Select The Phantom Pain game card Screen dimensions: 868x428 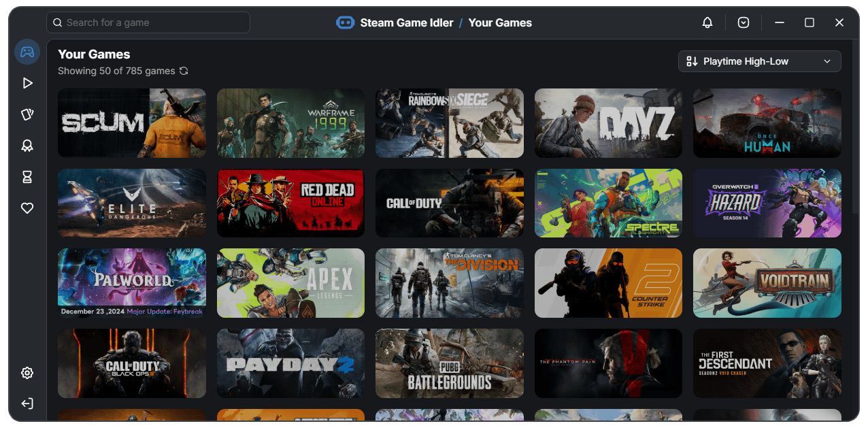[x=608, y=363]
